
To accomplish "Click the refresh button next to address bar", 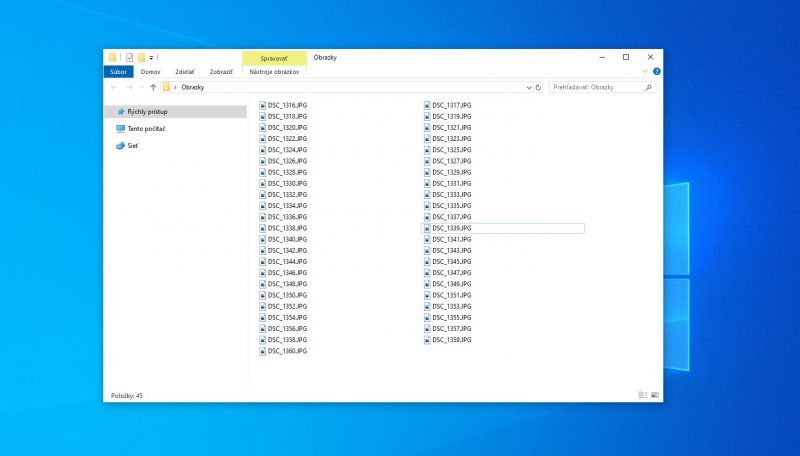I will (x=539, y=88).
